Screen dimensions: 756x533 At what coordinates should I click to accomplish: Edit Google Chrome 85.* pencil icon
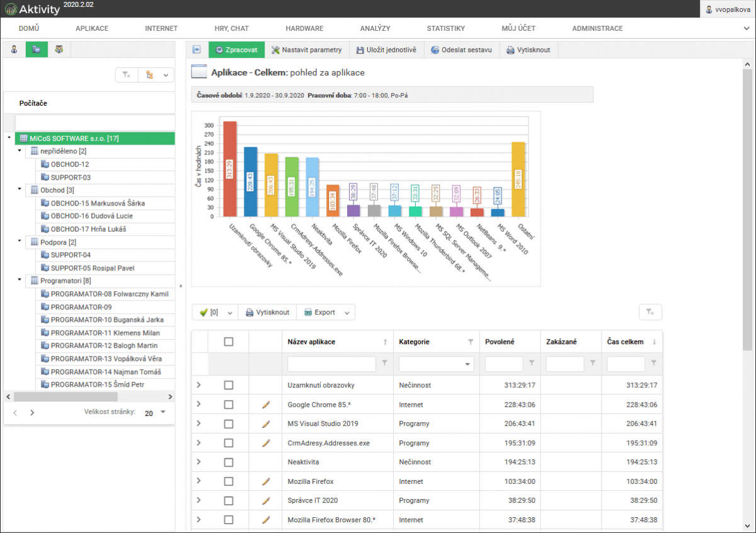[266, 404]
